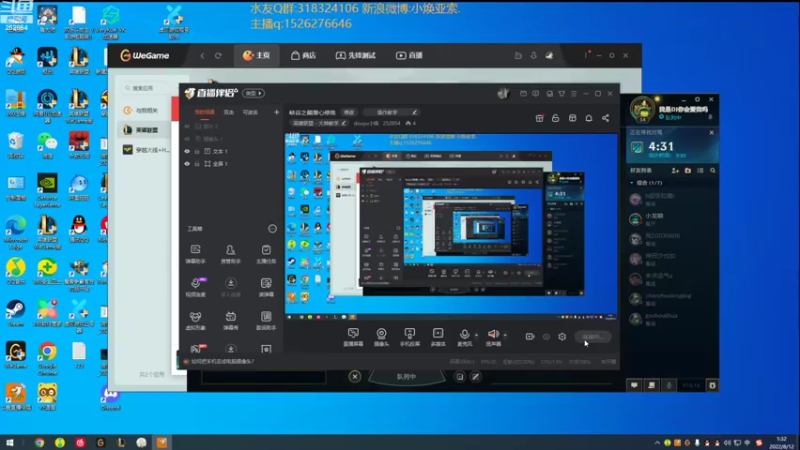Open the WeGame 先锋测试 tab
Viewport: 800px width, 450px height.
pyautogui.click(x=356, y=55)
